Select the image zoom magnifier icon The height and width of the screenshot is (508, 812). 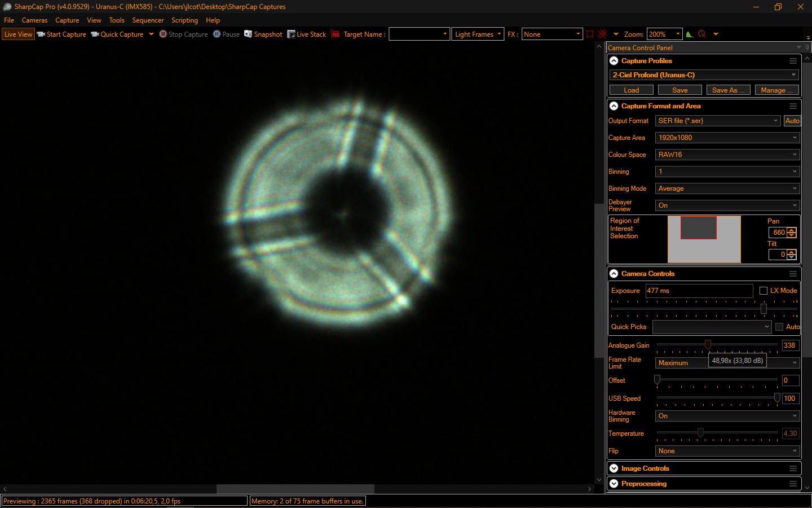(702, 34)
